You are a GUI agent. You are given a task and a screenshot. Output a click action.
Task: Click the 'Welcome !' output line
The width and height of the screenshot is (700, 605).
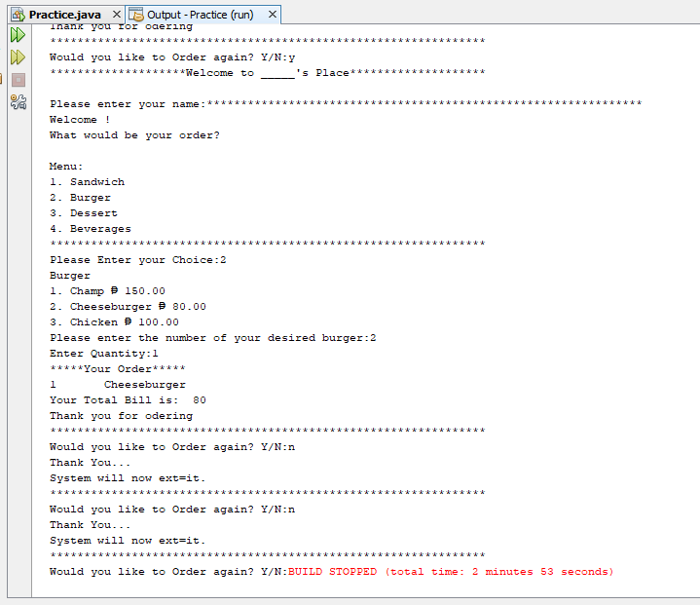80,120
